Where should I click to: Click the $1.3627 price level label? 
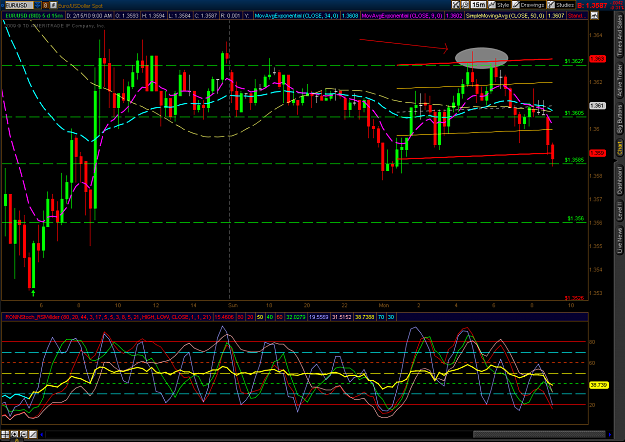(x=574, y=61)
